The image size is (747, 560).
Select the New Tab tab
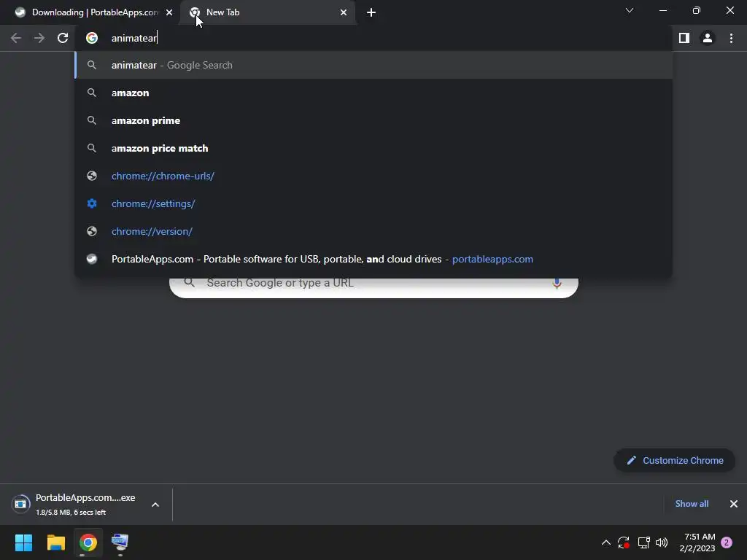268,12
